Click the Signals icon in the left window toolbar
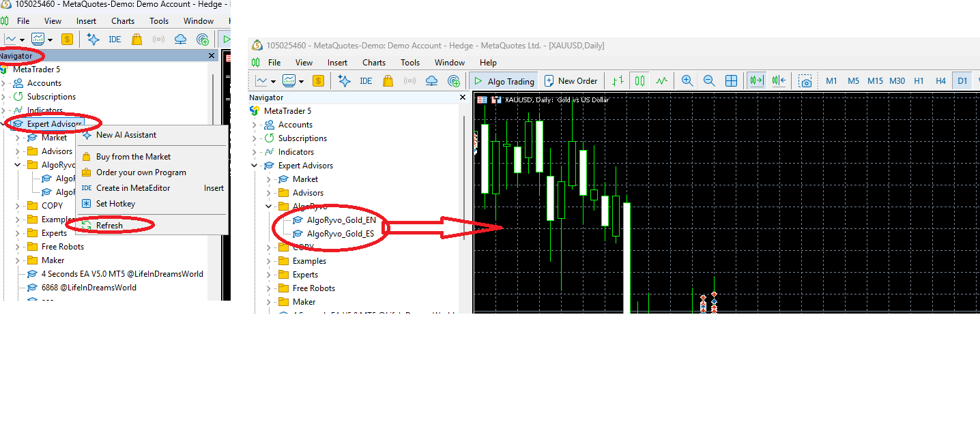Image resolution: width=980 pixels, height=424 pixels. 158,39
